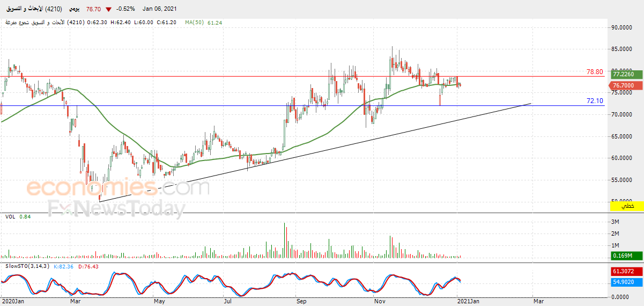This screenshot has width=644, height=306.
Task: Click the red down-triangle price change indicator
Action: [109, 9]
